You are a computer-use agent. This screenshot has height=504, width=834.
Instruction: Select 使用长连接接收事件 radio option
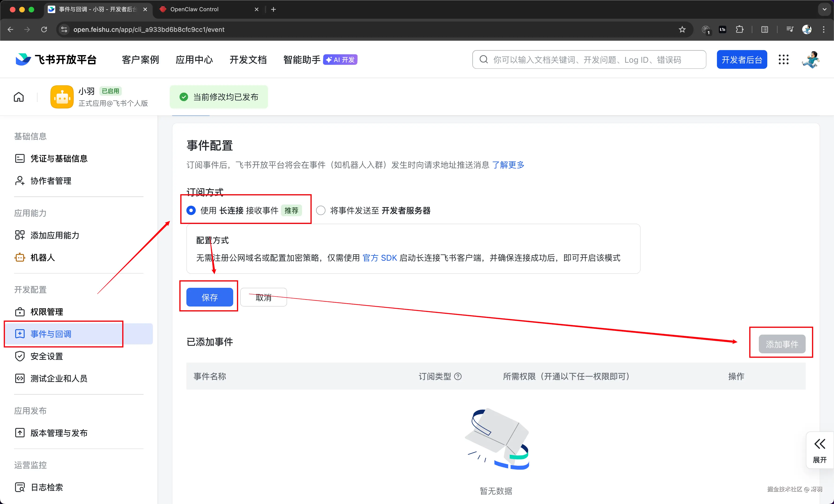pos(191,210)
